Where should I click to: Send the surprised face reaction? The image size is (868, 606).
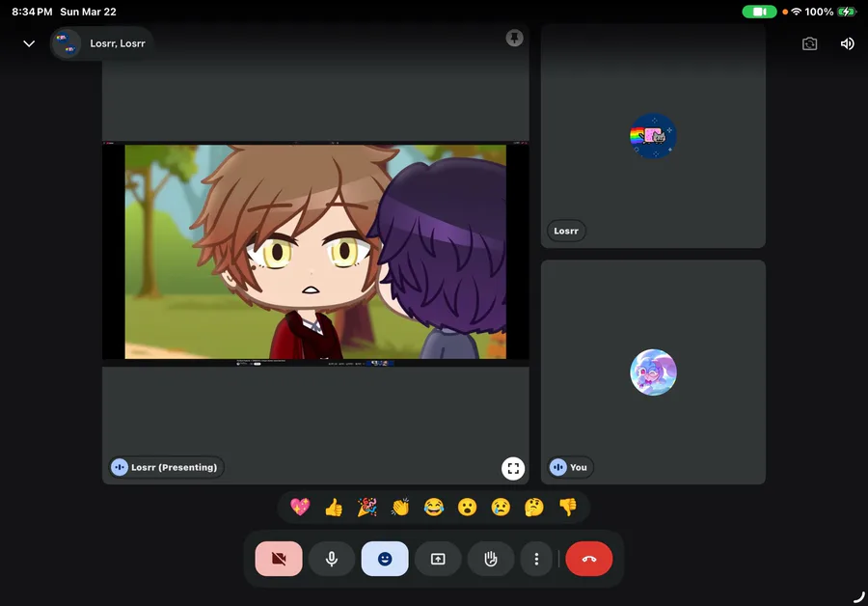pos(467,507)
